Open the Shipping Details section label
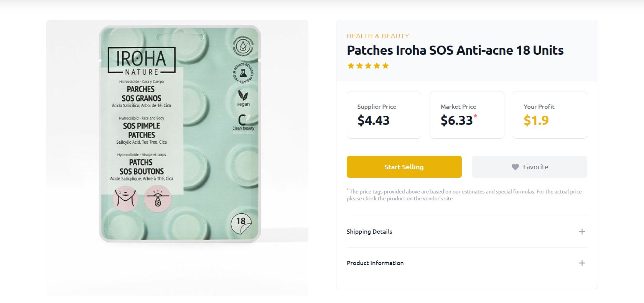 point(369,231)
